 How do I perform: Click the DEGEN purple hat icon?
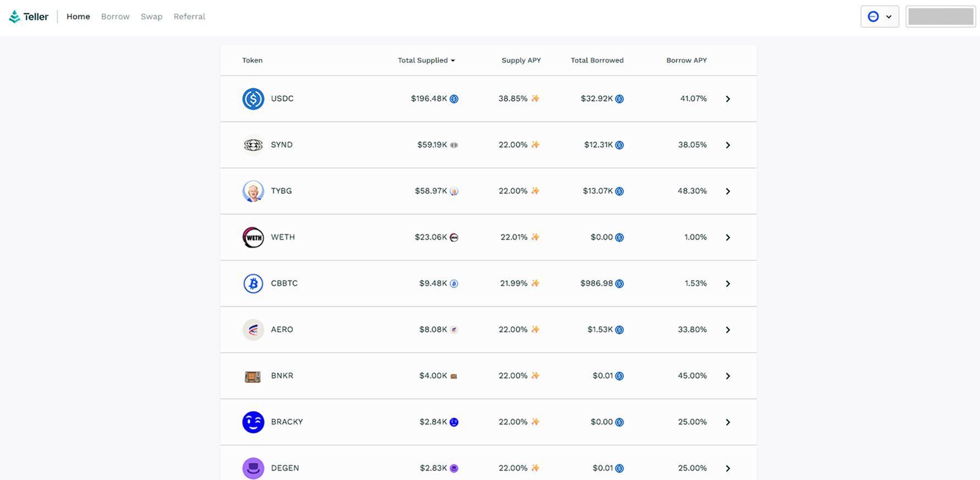(253, 468)
